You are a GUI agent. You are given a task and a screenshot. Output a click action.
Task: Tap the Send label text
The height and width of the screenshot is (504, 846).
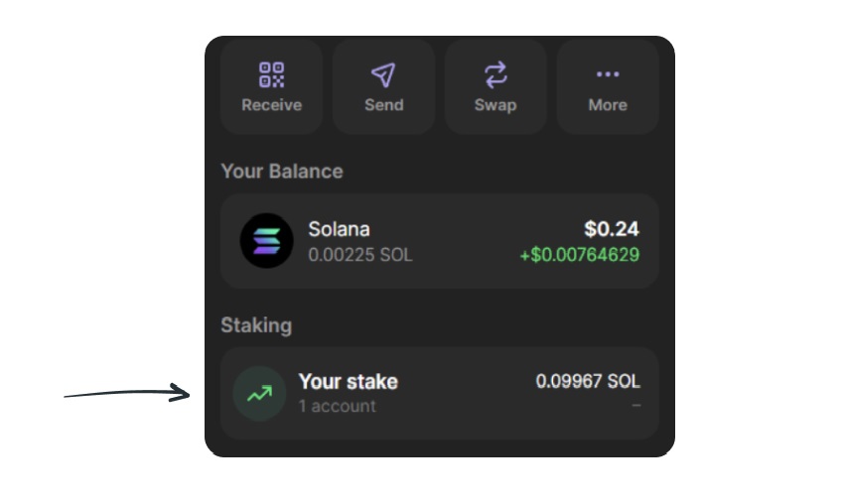(383, 104)
